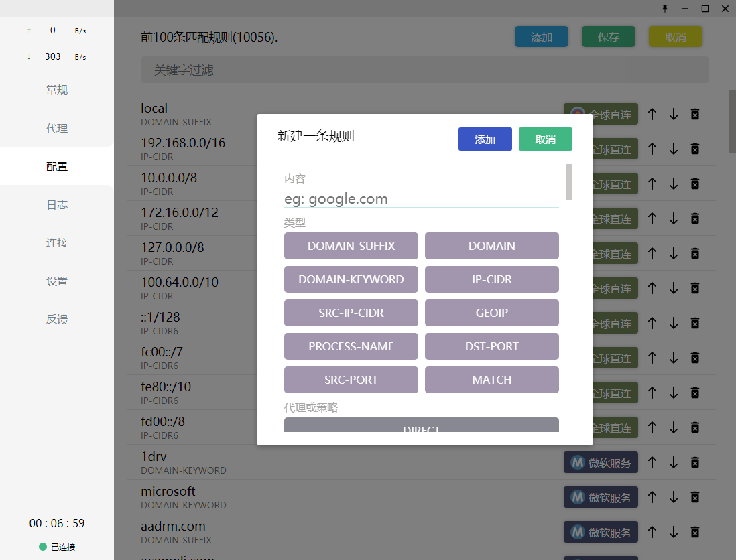Move 10.0.0.0/8 rule up
This screenshot has width=736, height=560.
pos(652,184)
